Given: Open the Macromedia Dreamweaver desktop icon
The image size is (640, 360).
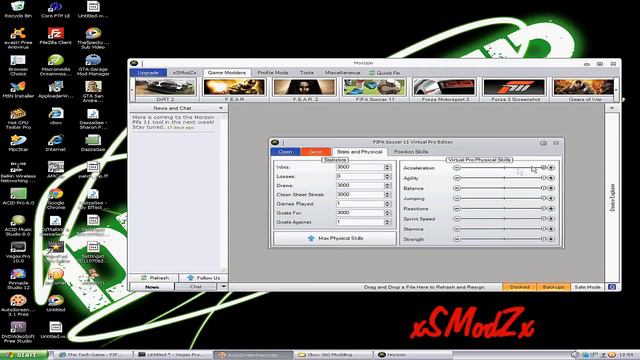Looking at the screenshot, I should pos(56,65).
